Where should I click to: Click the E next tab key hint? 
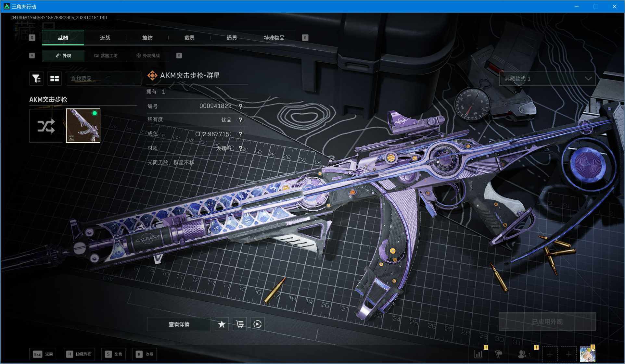[305, 38]
